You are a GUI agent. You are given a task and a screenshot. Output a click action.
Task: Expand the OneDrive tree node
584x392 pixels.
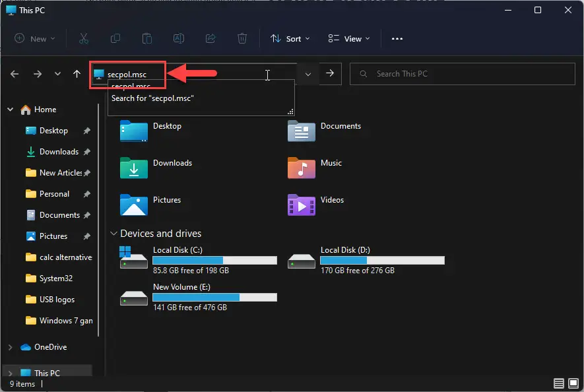(11, 347)
